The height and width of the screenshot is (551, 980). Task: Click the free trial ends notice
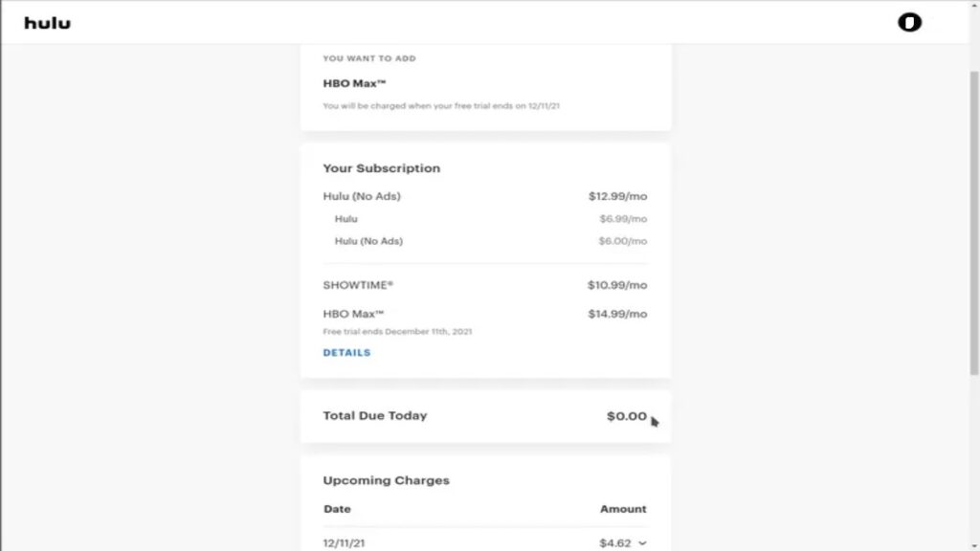(398, 331)
